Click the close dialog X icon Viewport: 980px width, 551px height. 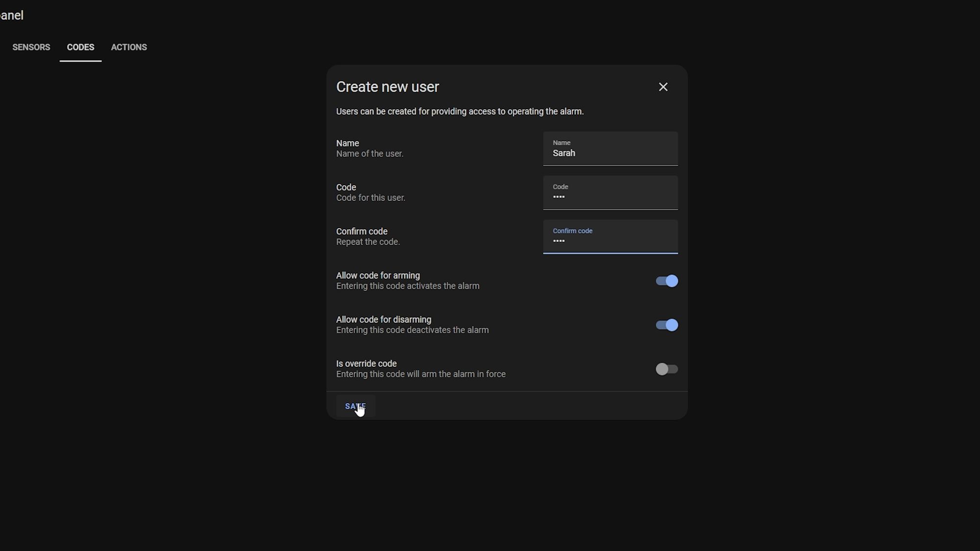pyautogui.click(x=663, y=86)
